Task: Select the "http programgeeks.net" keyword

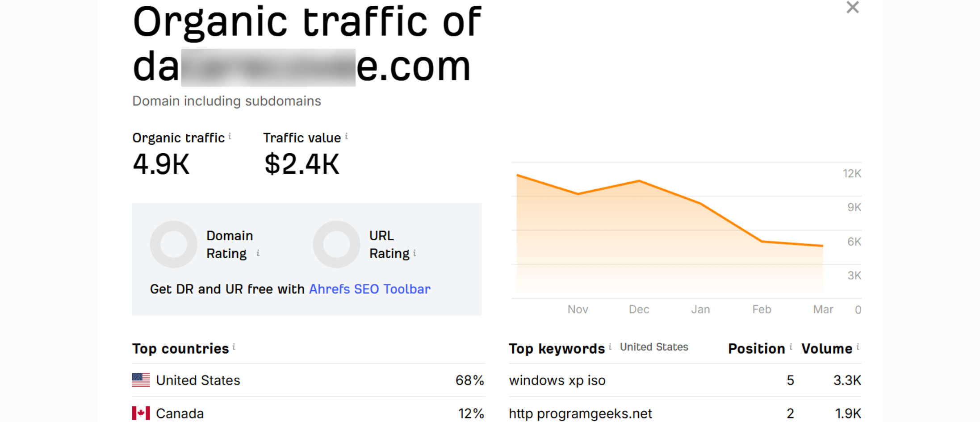Action: point(580,414)
